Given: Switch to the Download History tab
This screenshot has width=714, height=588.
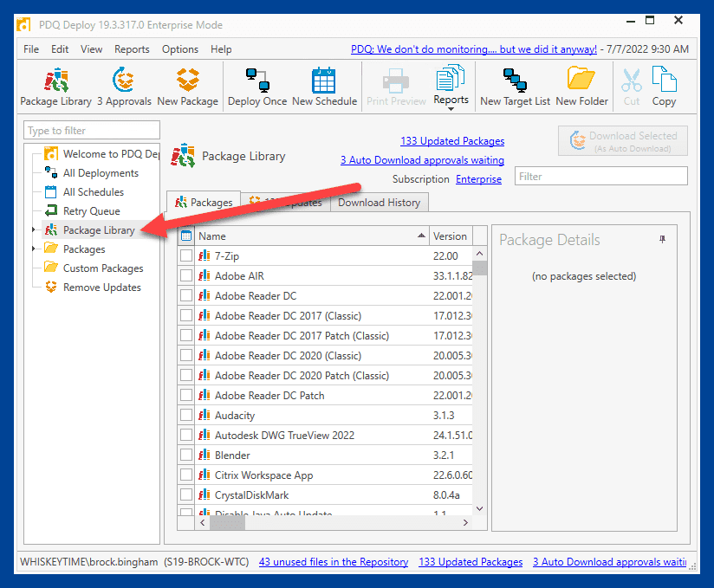Looking at the screenshot, I should [x=379, y=203].
